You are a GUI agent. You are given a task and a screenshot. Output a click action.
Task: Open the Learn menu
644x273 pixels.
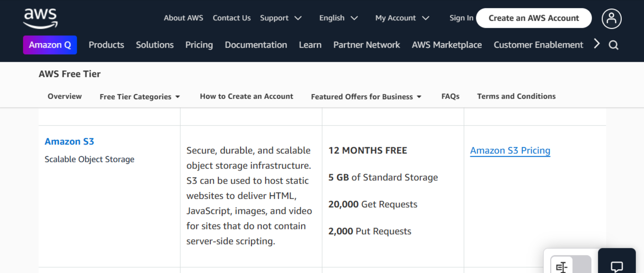(x=310, y=45)
